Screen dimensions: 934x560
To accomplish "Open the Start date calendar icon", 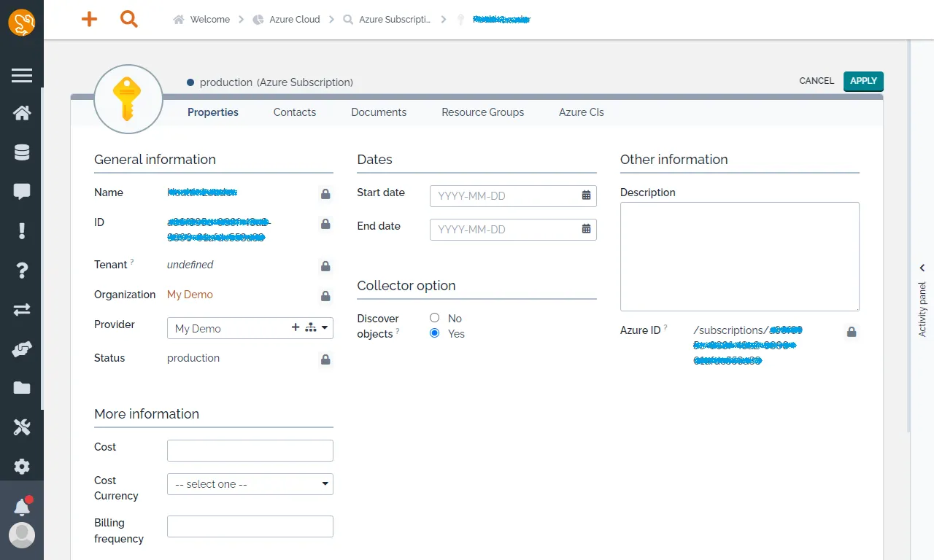I will click(x=586, y=195).
